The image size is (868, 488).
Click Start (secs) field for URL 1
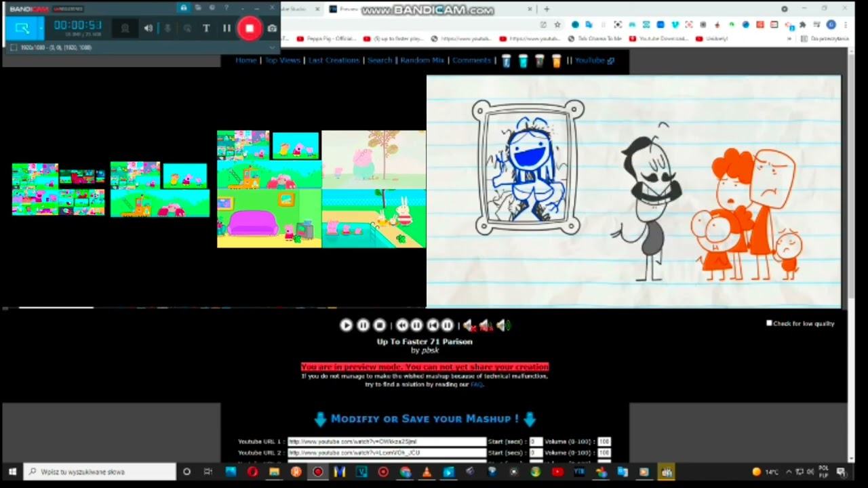(x=536, y=441)
